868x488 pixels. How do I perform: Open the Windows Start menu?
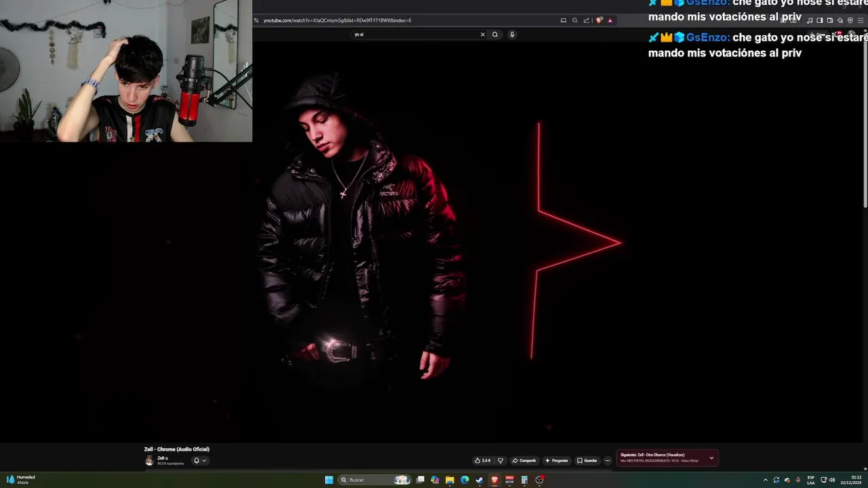pos(329,480)
